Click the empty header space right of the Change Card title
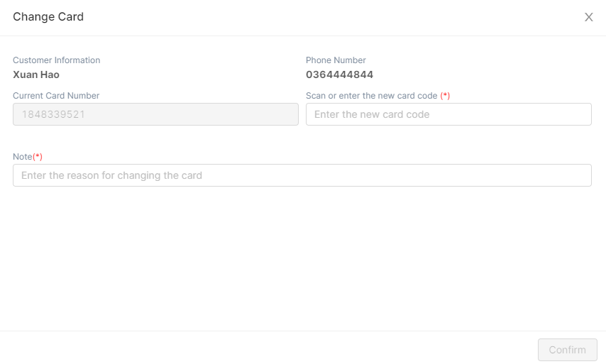This screenshot has height=364, width=606. 319,17
